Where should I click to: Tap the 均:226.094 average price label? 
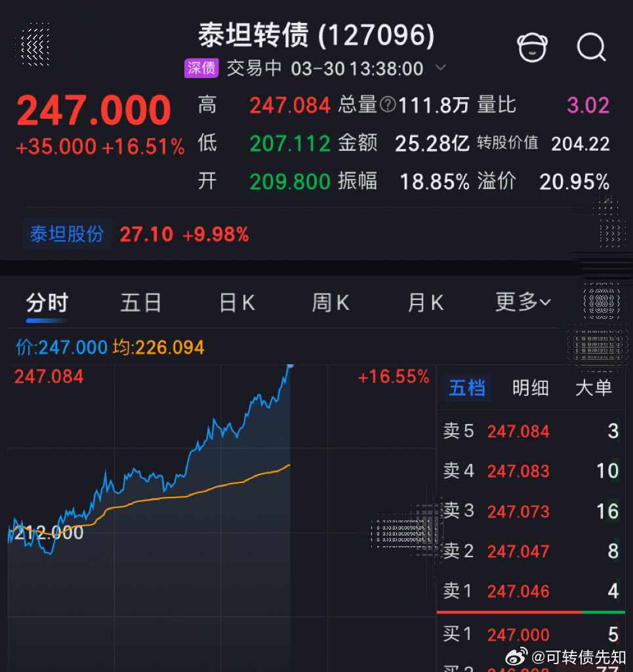[x=159, y=347]
